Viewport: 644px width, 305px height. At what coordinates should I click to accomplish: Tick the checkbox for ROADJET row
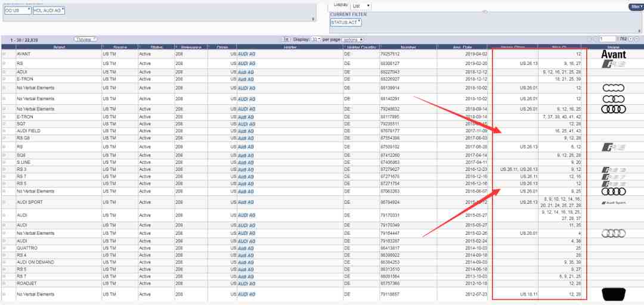tap(5, 283)
